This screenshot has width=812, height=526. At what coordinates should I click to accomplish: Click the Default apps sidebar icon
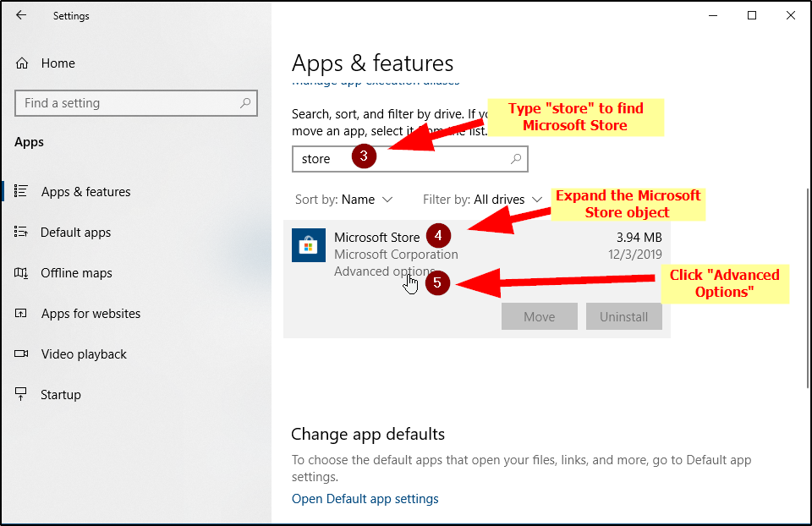20,232
